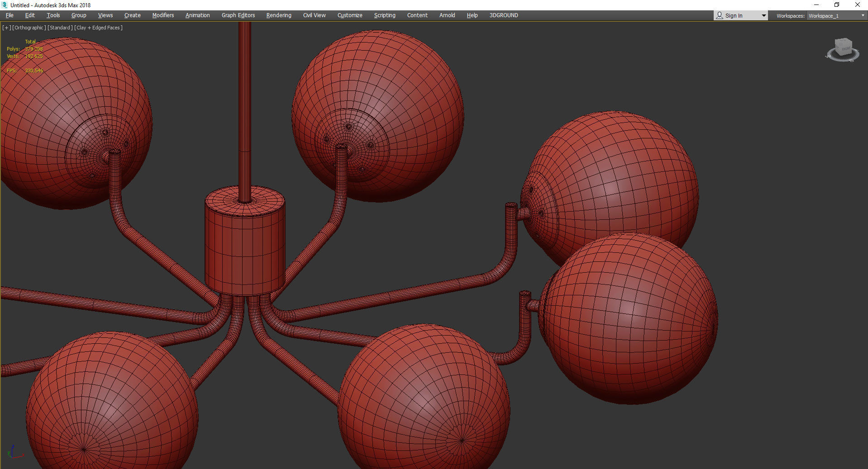Click the ViewCube navigation widget
Screen dimensions: 868x469
click(x=843, y=50)
